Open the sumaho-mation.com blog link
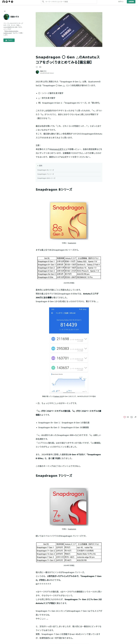 coord(11,32)
